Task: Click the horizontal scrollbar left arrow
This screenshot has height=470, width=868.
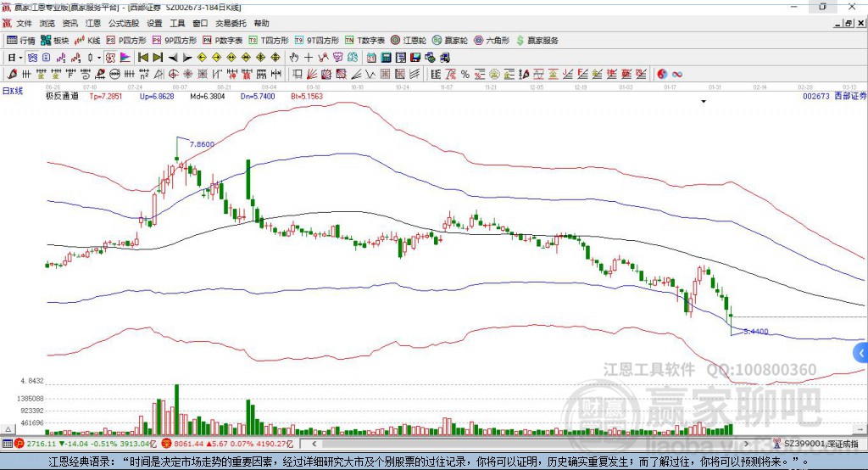Action: pos(314,444)
